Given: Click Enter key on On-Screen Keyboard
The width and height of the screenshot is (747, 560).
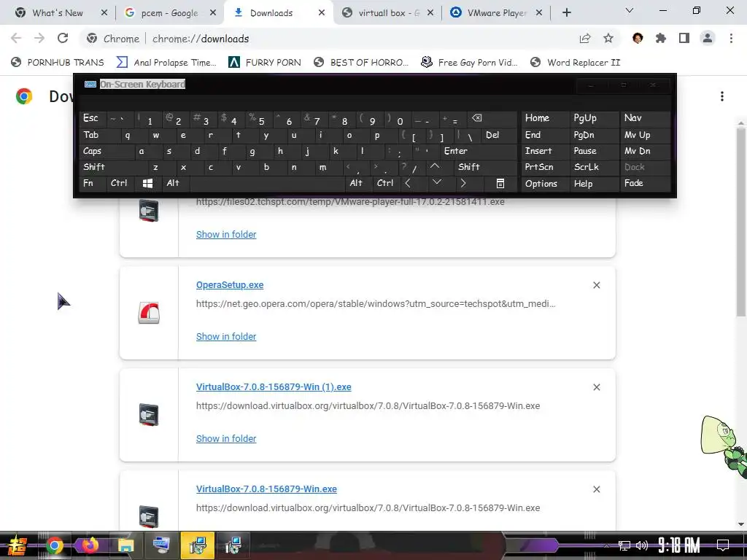Looking at the screenshot, I should tap(479, 151).
